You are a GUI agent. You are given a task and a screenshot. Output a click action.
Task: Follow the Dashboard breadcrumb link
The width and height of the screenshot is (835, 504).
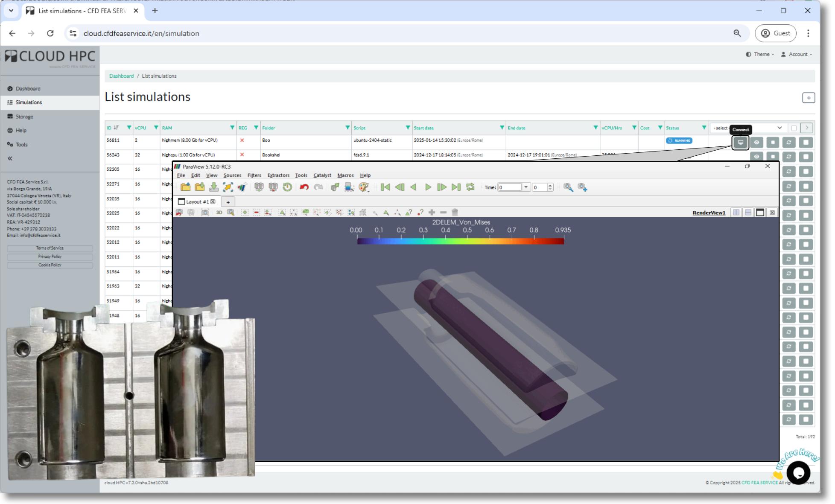121,76
